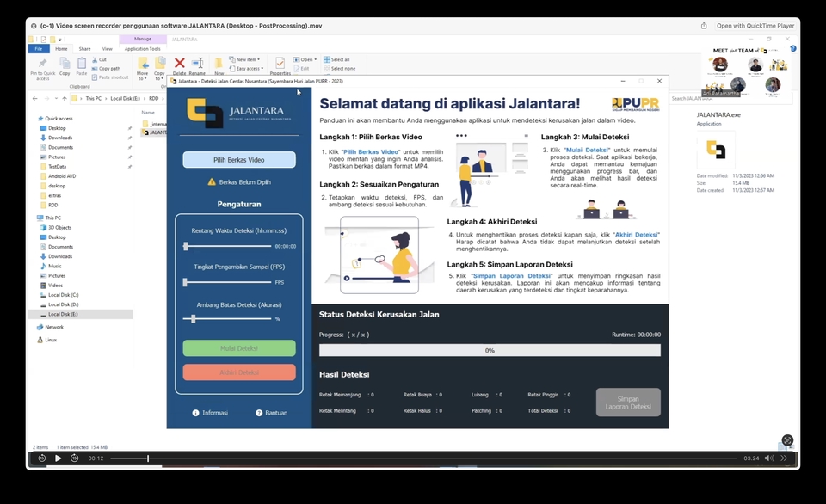826x504 pixels.
Task: Click the playback more options chevrons
Action: 784,458
